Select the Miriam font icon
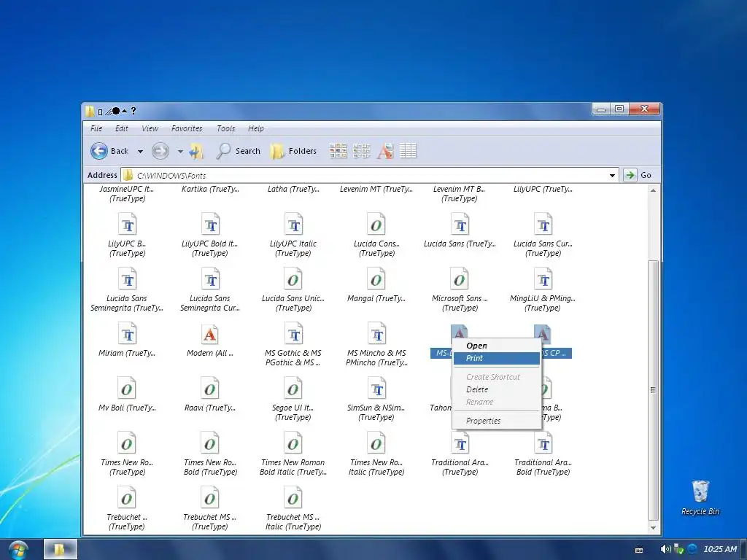This screenshot has width=747, height=560. coord(127,333)
